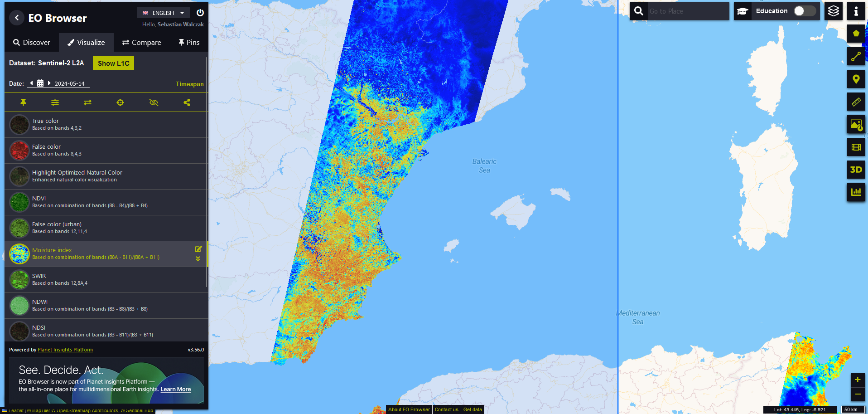
Task: Toggle the Education mode switch
Action: click(805, 11)
